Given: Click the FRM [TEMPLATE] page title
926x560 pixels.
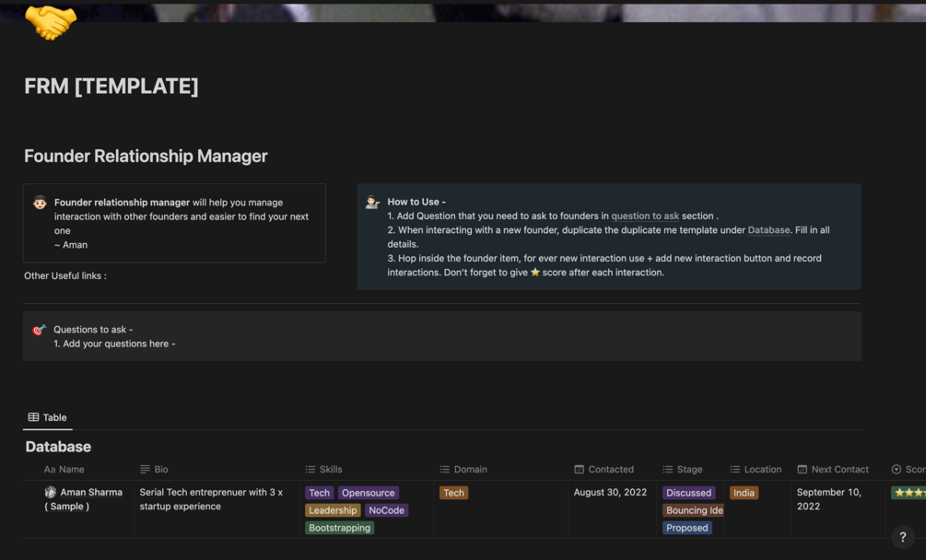Looking at the screenshot, I should (111, 87).
